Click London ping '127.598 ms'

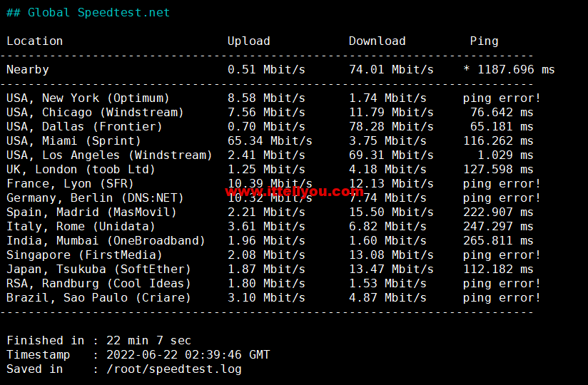coord(498,169)
